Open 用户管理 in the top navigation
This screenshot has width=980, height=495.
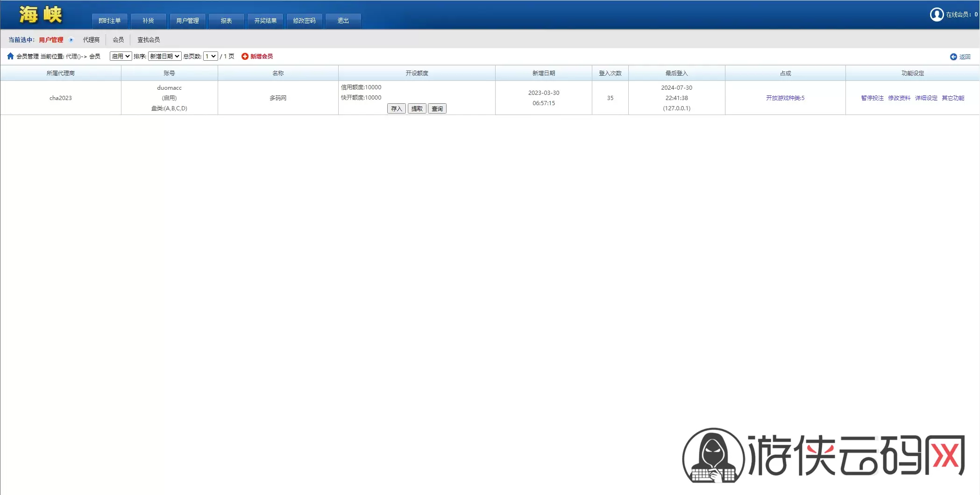[187, 21]
